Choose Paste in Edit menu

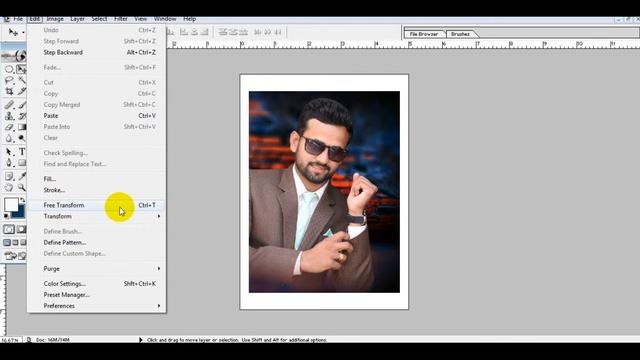click(x=97, y=116)
